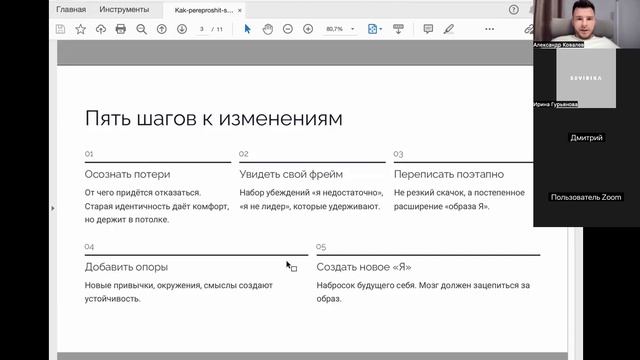
Task: Click the cloud upload icon
Action: point(101,29)
